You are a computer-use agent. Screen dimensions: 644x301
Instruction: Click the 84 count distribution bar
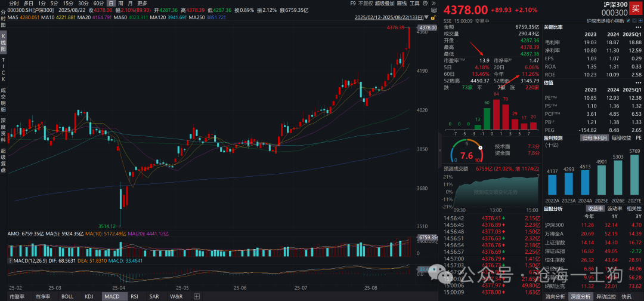click(496, 113)
